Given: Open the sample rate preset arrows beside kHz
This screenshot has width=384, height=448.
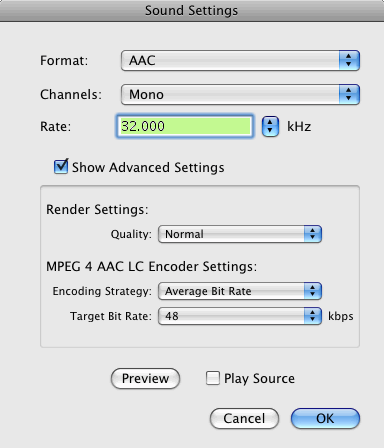Looking at the screenshot, I should (270, 127).
